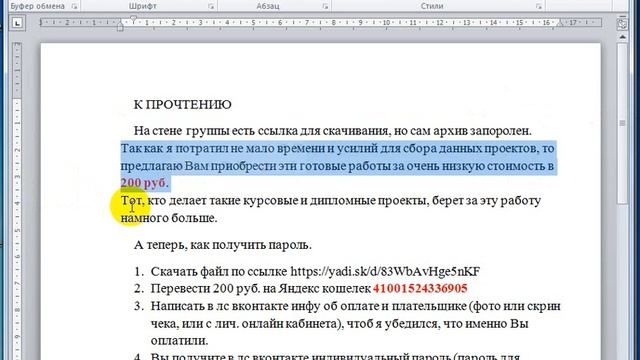Click the line 'А теперь, как получить пароль.'

(223, 245)
